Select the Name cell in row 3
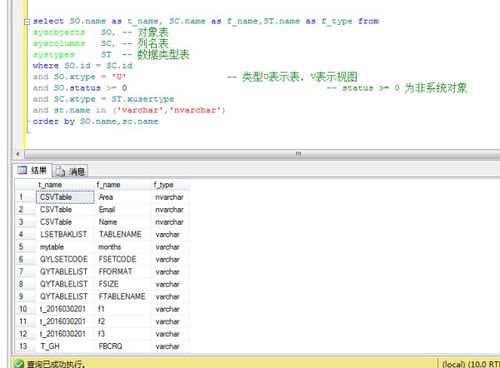 123,222
